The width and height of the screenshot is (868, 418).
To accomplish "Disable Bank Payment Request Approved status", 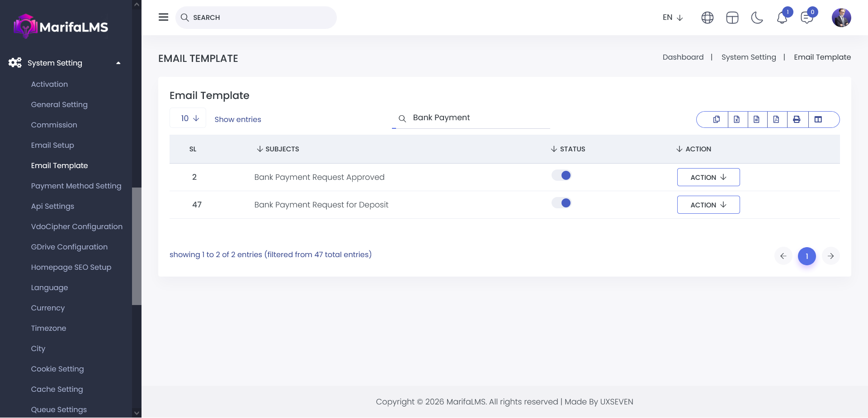I will pyautogui.click(x=561, y=175).
